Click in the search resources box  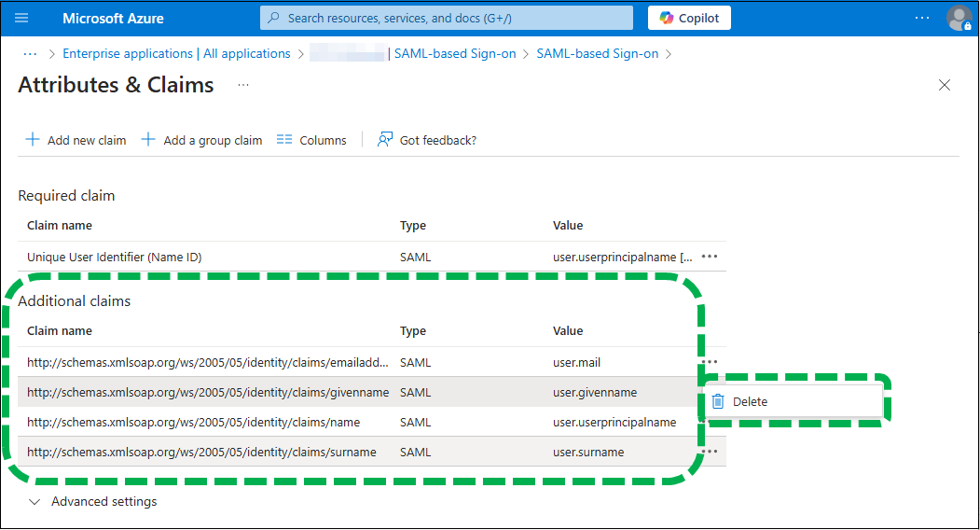click(446, 18)
